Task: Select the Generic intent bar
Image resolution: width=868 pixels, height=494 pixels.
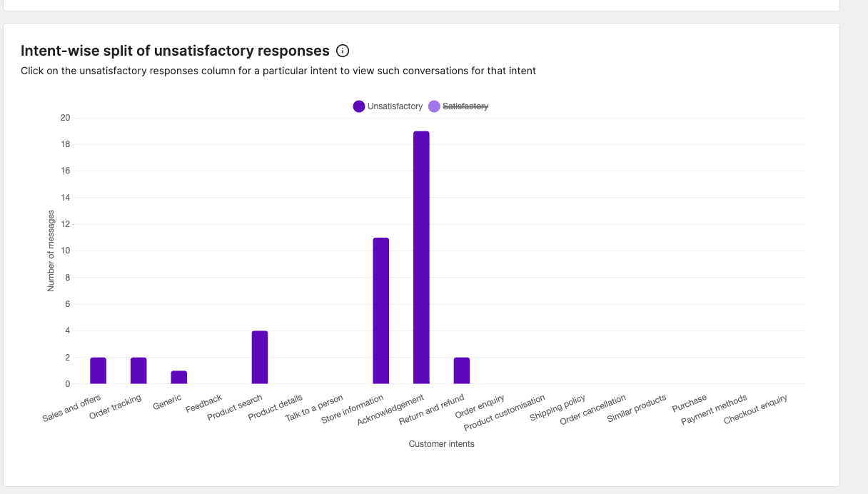Action: click(x=178, y=376)
